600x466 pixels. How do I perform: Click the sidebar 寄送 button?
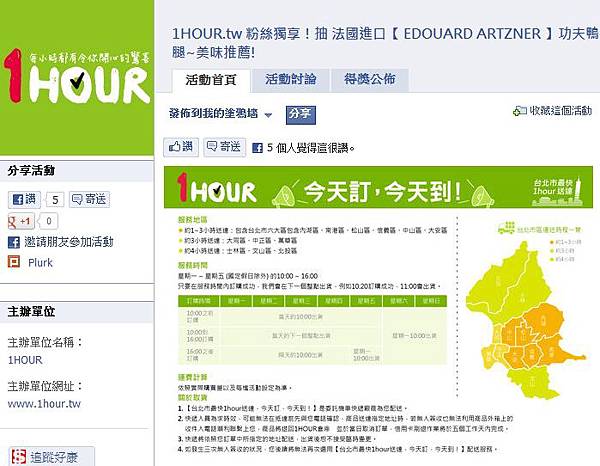coord(90,199)
